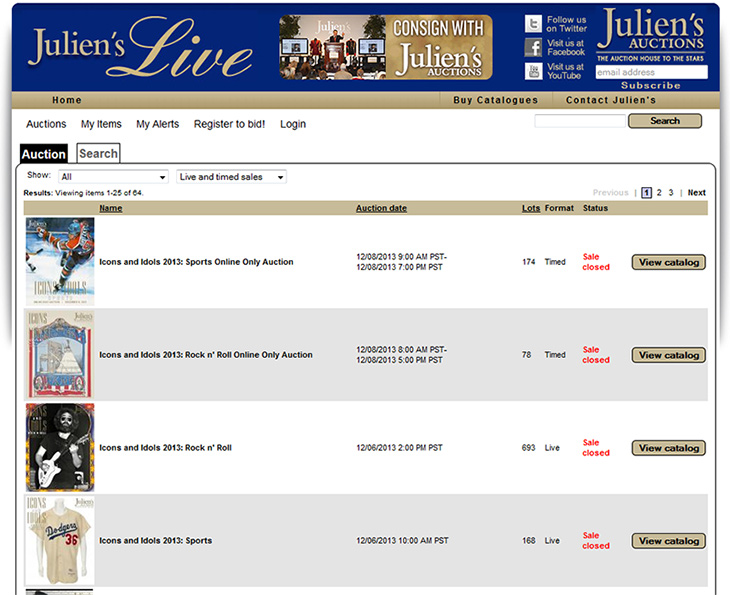Click the Julien's Live logo
This screenshot has width=730, height=595.
pyautogui.click(x=140, y=49)
